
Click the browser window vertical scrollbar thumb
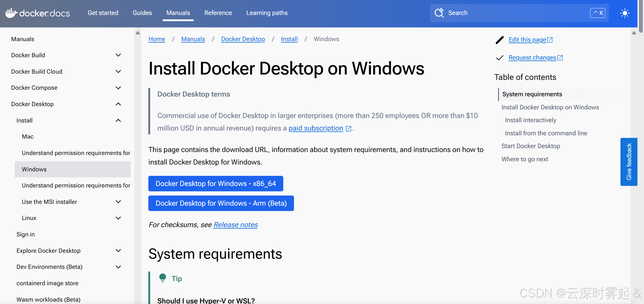(x=641, y=16)
